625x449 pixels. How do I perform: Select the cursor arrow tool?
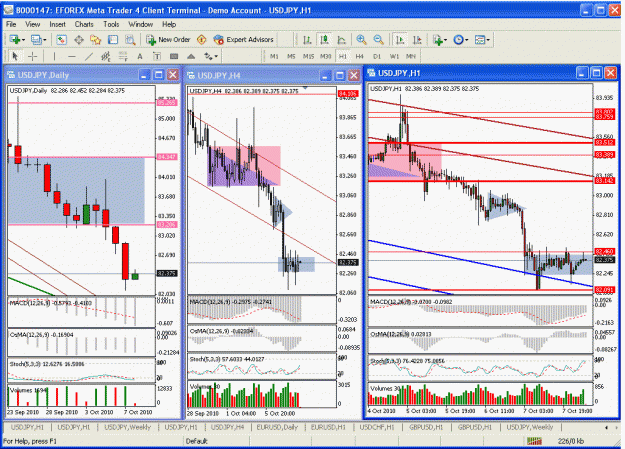(x=15, y=56)
